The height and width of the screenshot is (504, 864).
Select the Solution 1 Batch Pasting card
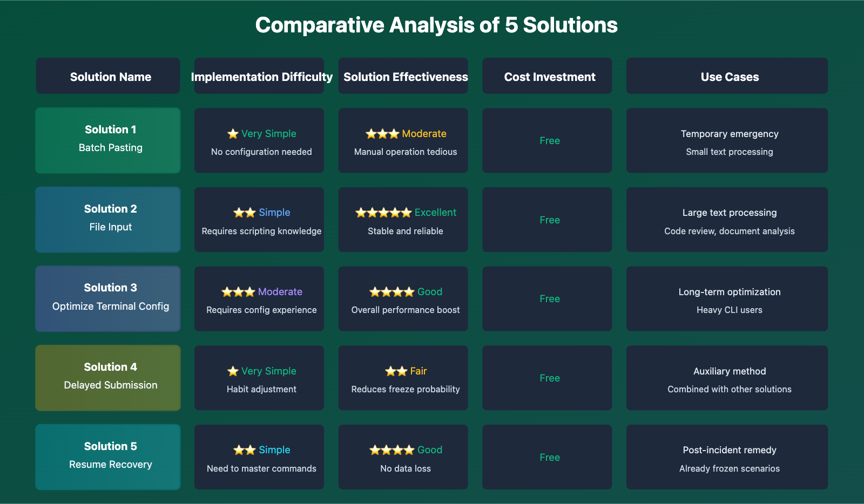[108, 140]
